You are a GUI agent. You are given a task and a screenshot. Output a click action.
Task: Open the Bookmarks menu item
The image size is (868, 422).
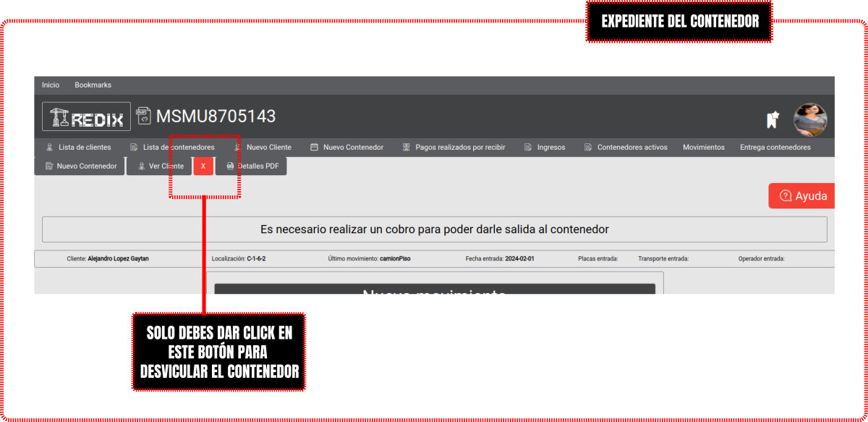pos(93,85)
